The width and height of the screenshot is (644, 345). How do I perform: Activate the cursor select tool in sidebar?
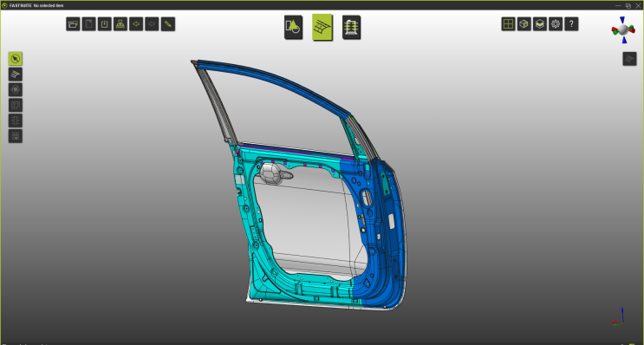pyautogui.click(x=16, y=59)
